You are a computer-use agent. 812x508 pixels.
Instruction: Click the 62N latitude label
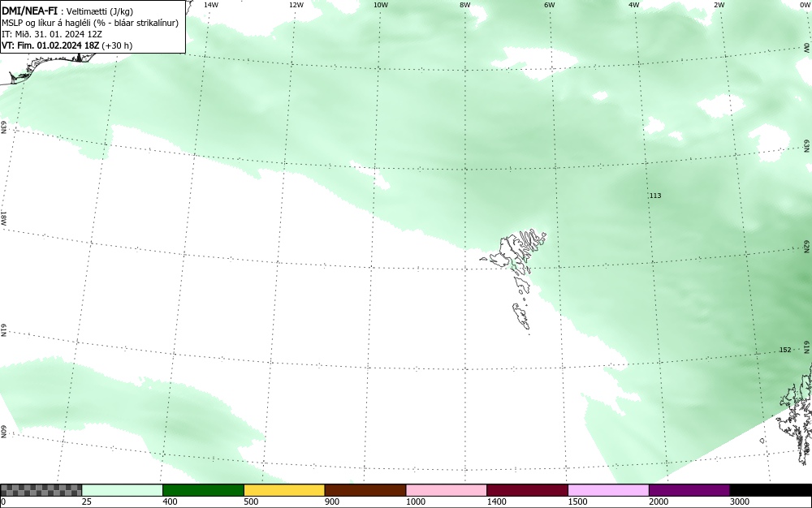[807, 246]
